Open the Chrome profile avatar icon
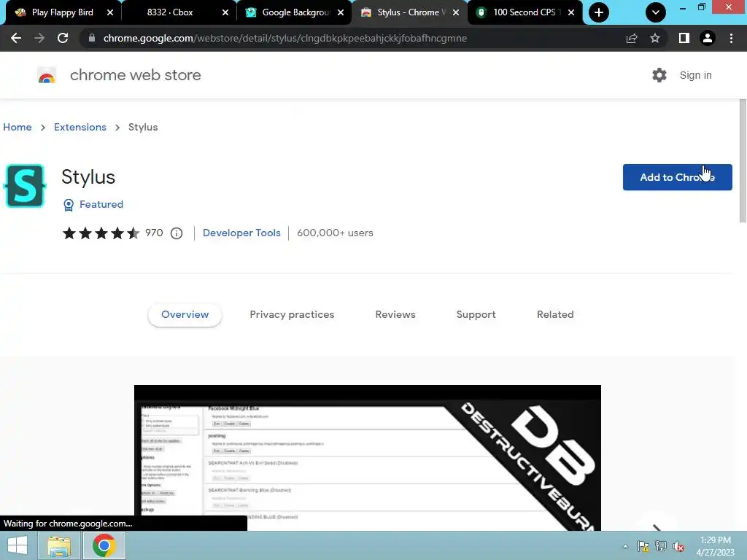 [x=708, y=38]
